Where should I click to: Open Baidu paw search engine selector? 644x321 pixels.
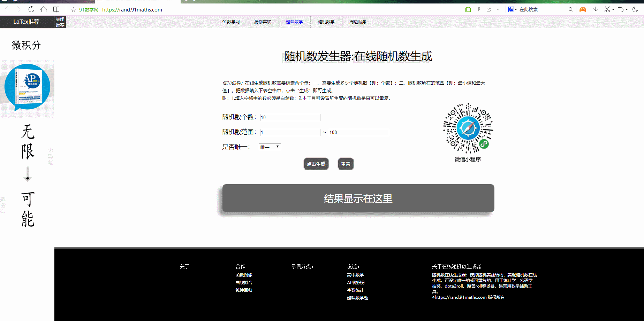click(x=512, y=9)
